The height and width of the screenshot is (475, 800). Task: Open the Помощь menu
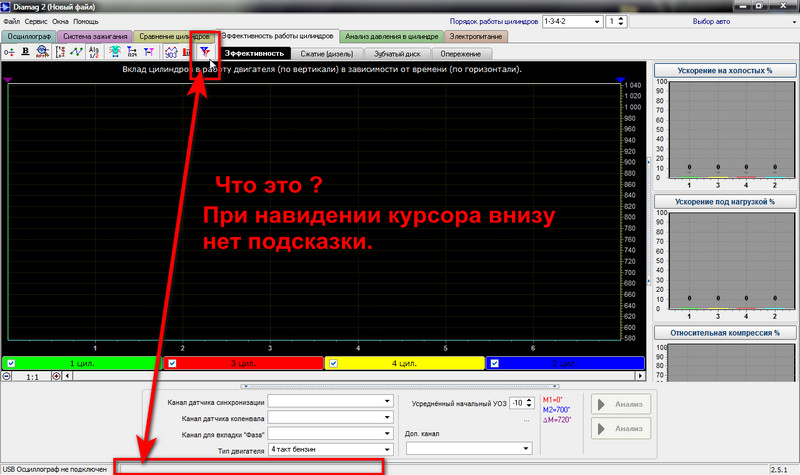pyautogui.click(x=86, y=22)
